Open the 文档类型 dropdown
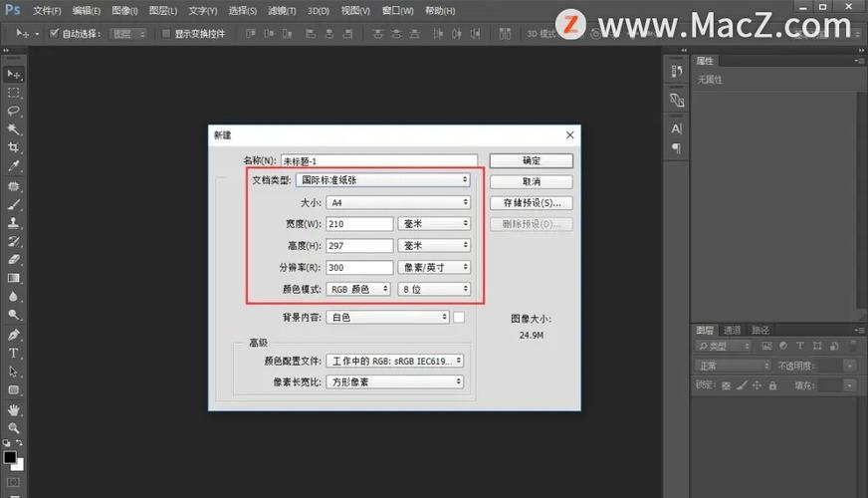This screenshot has height=498, width=868. click(383, 180)
